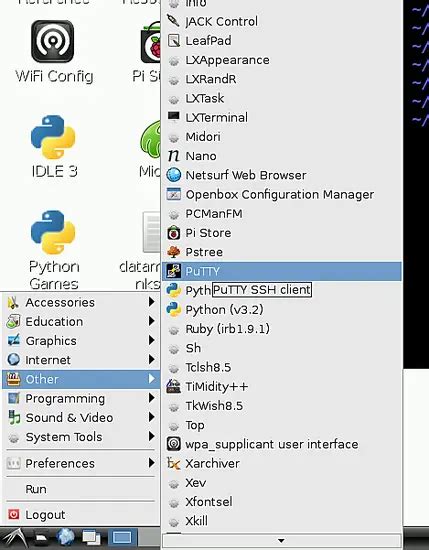
Task: Open LXTerminal from the menu
Action: click(281, 117)
